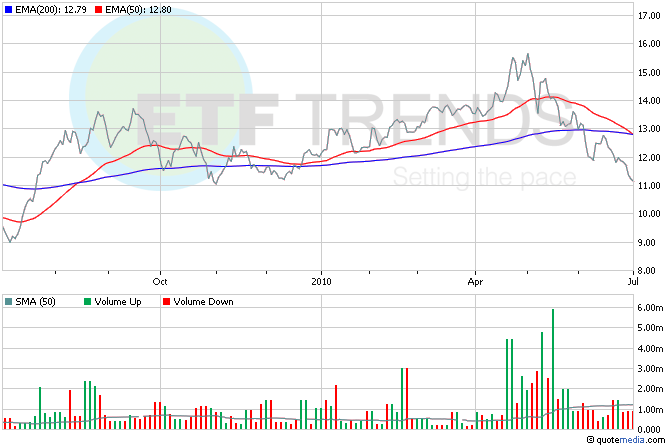Click the Oct date label on the axis
This screenshot has height=447, width=667.
tap(160, 282)
